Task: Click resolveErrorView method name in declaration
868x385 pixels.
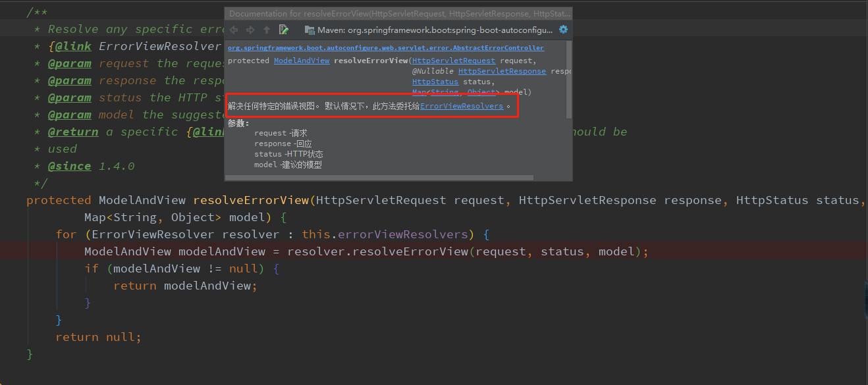Action: [251, 200]
